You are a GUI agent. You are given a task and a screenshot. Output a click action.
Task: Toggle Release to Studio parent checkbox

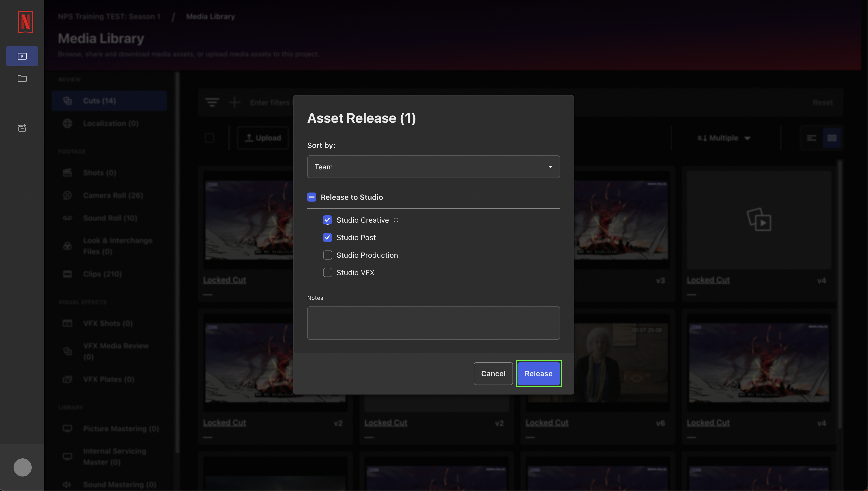(x=312, y=197)
